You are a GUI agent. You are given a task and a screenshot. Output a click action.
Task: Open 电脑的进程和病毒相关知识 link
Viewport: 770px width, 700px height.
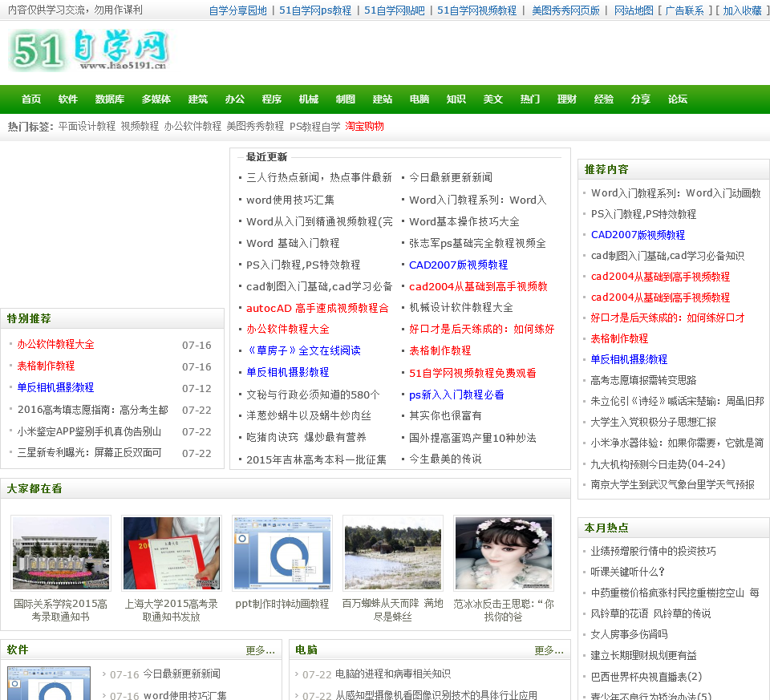393,674
